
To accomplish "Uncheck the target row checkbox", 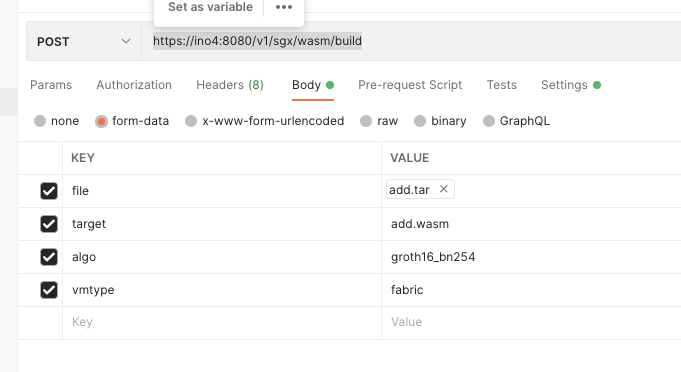I will [x=49, y=224].
